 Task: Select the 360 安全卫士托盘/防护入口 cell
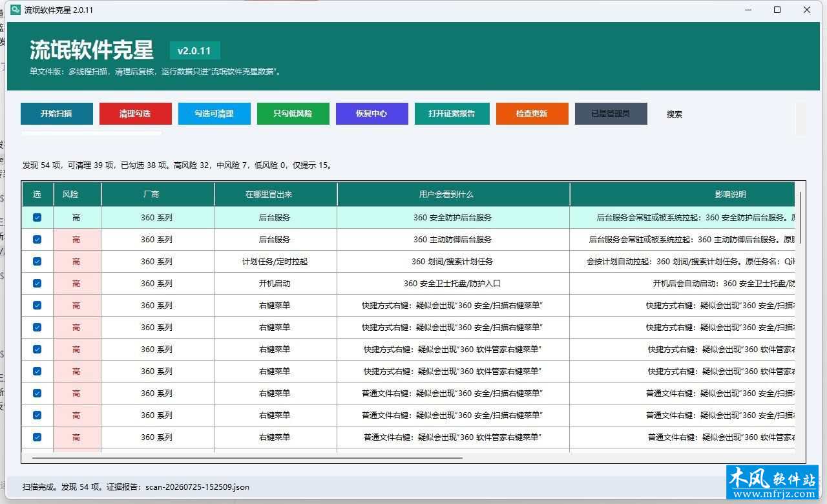[454, 284]
